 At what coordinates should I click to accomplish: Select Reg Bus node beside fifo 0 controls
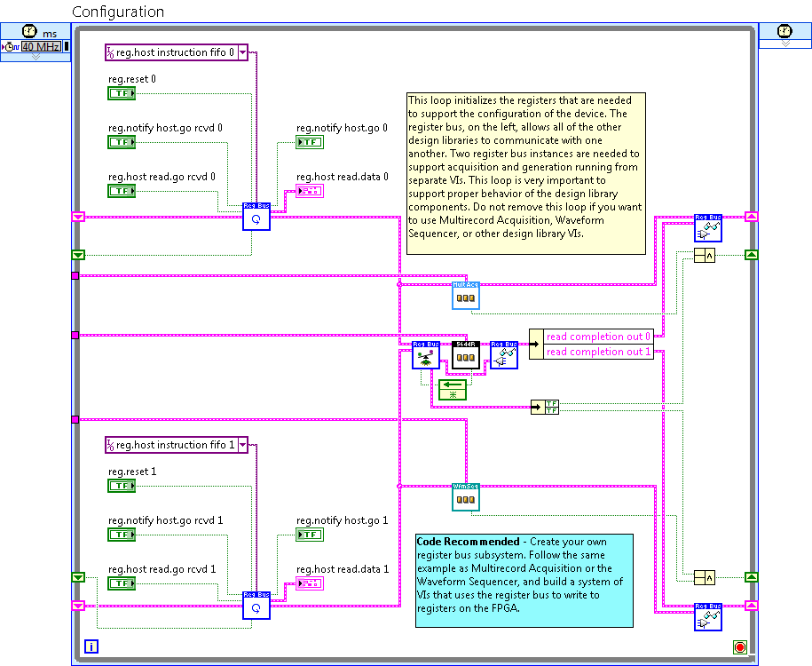(x=256, y=216)
